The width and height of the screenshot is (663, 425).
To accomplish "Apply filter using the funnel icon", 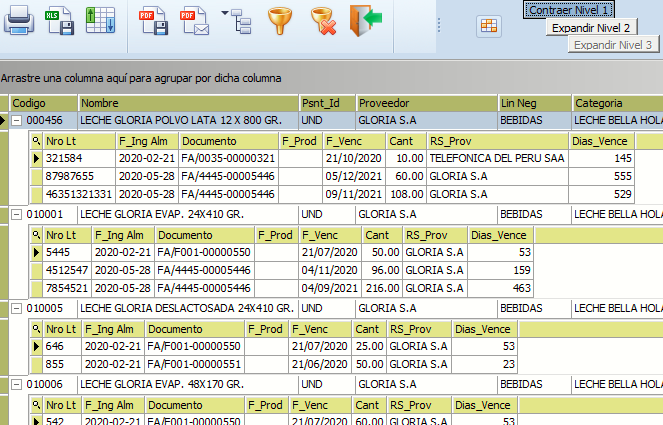I will click(283, 18).
